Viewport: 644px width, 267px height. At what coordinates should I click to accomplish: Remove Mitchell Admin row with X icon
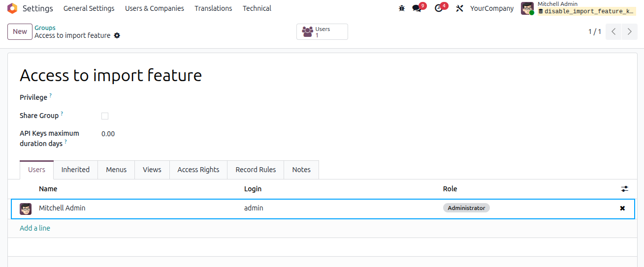622,208
